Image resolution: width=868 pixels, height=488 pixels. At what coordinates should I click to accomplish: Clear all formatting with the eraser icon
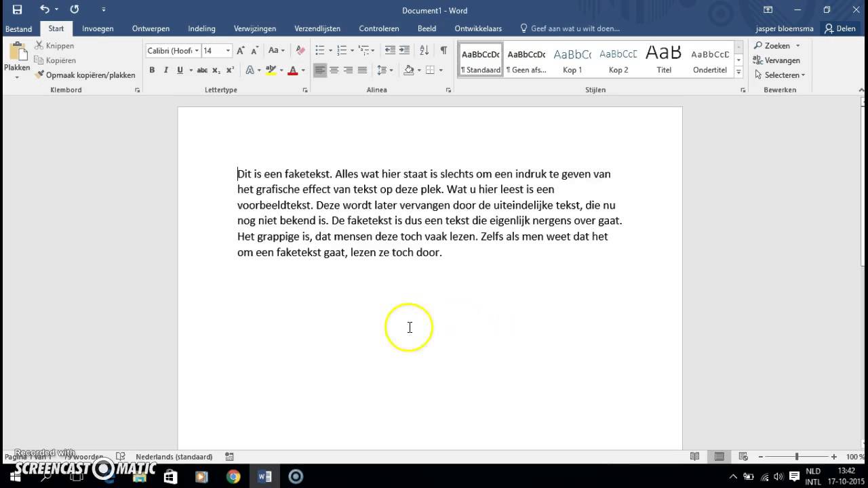tap(300, 50)
